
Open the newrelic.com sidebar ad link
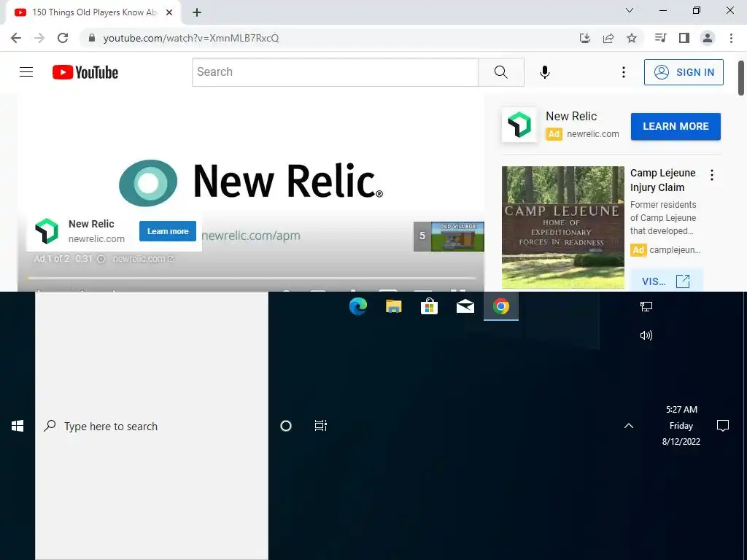pyautogui.click(x=592, y=134)
